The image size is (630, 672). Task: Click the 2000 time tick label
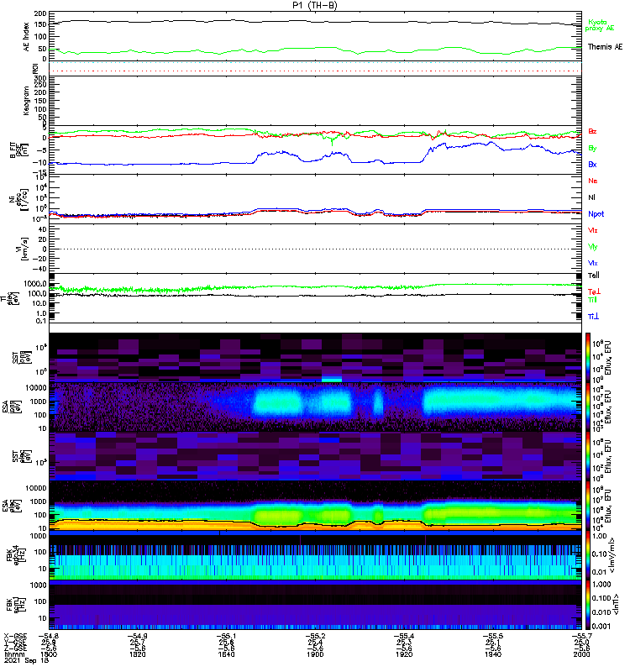tap(581, 654)
